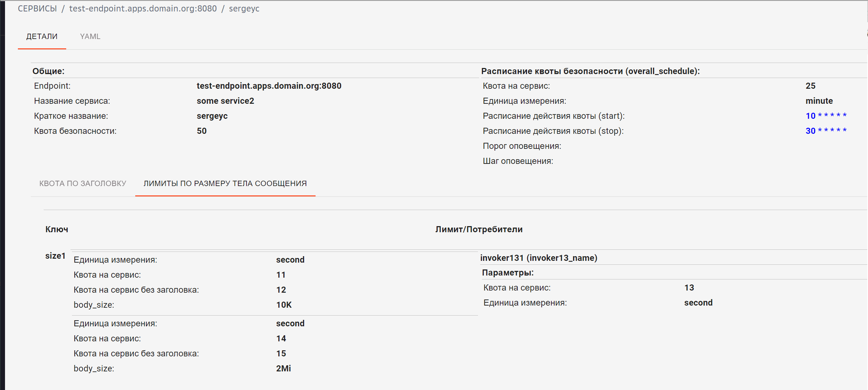Click the unit value "minute"

[819, 101]
